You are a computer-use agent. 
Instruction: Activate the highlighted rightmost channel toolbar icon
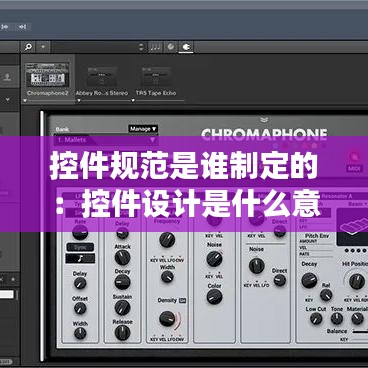click(x=186, y=47)
